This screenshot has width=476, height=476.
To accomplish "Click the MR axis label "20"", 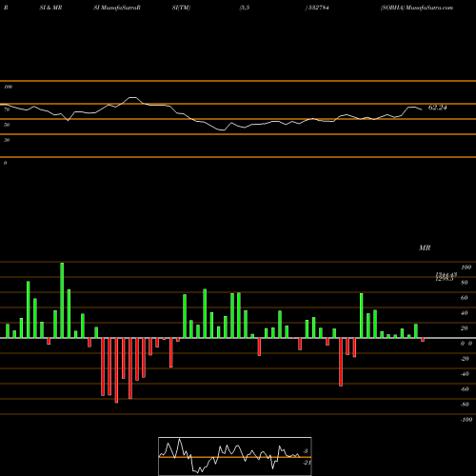I will 465,328.
